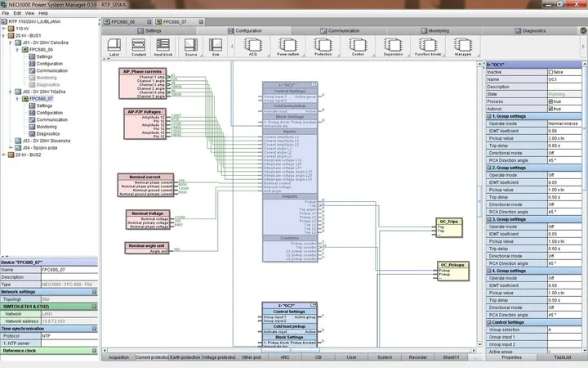Collapse the 1. Group settings section
This screenshot has width=588, height=368.
tap(489, 116)
